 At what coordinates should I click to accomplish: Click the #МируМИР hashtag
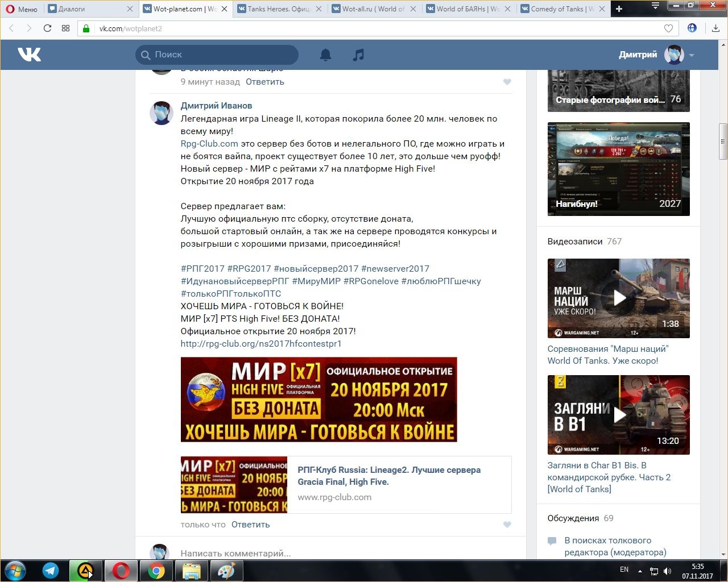[x=316, y=281]
